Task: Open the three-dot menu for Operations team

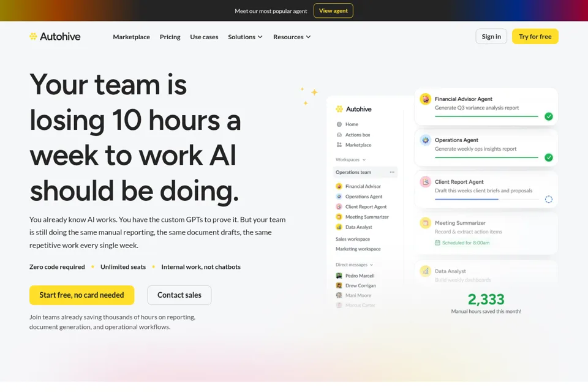Action: tap(392, 172)
